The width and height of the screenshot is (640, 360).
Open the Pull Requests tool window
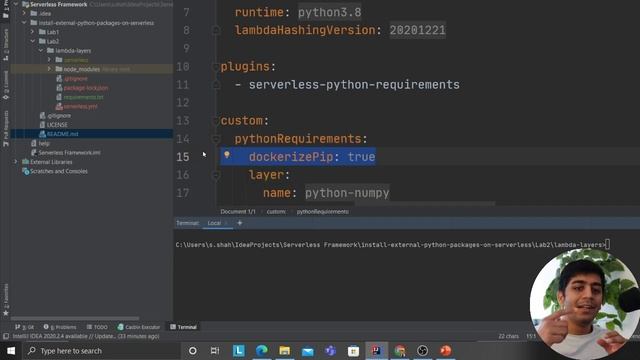6,128
